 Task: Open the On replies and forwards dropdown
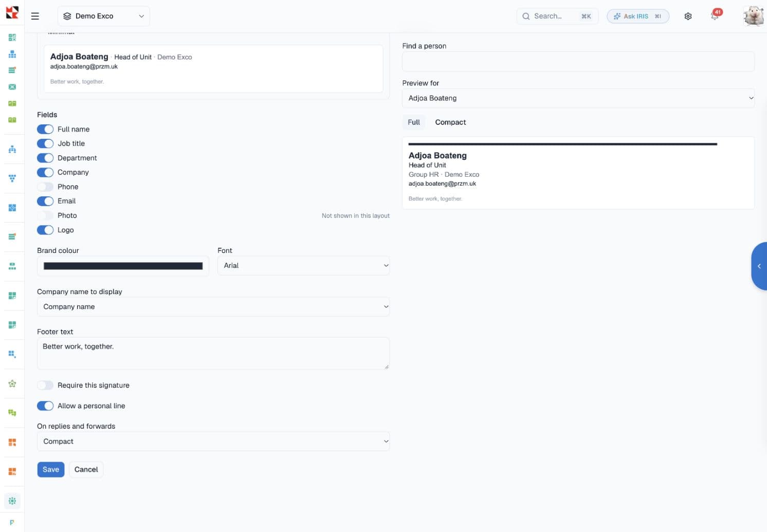click(x=213, y=442)
